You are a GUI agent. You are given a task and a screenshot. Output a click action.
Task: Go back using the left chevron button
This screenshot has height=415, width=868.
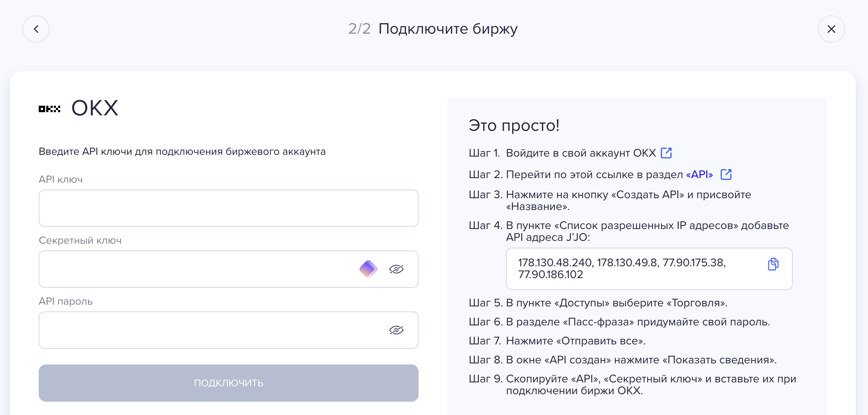[x=36, y=29]
